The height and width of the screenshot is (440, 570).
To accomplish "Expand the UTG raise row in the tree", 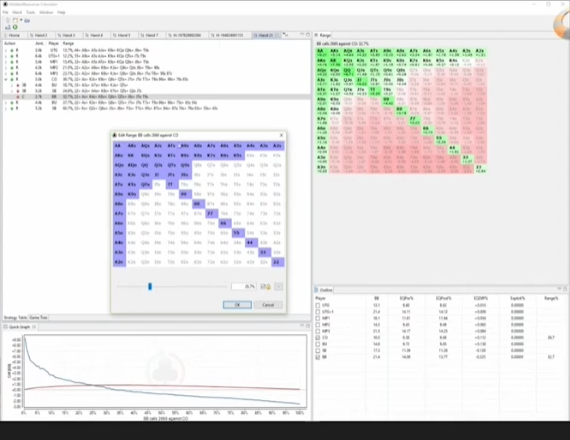I will [6, 51].
